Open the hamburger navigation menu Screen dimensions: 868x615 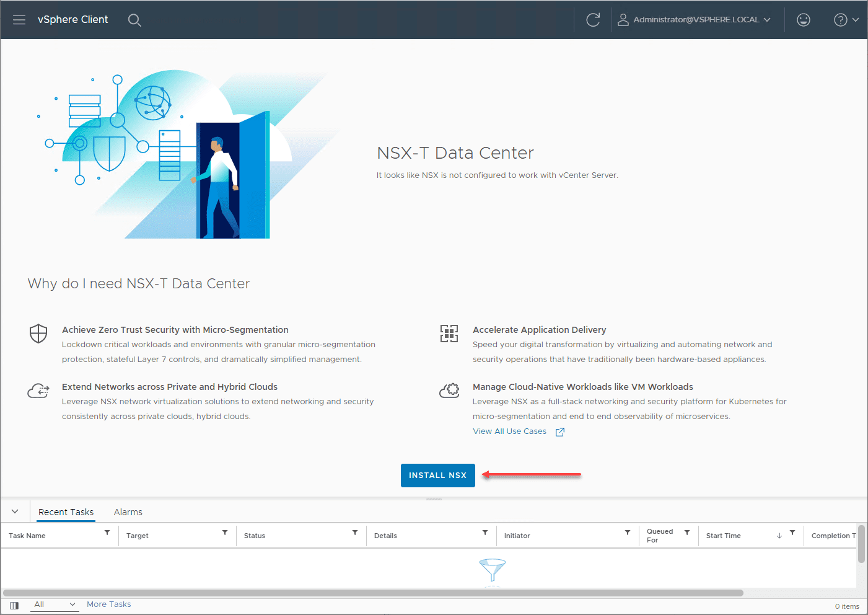point(19,20)
